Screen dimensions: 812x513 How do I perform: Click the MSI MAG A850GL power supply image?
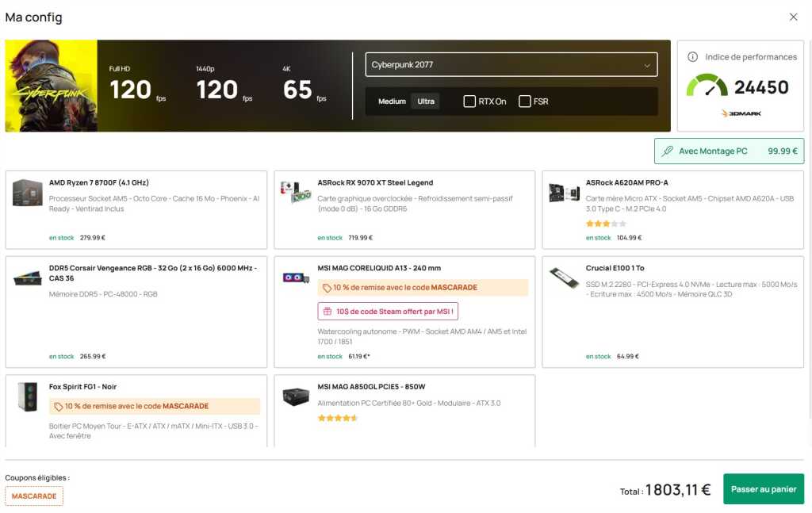296,396
